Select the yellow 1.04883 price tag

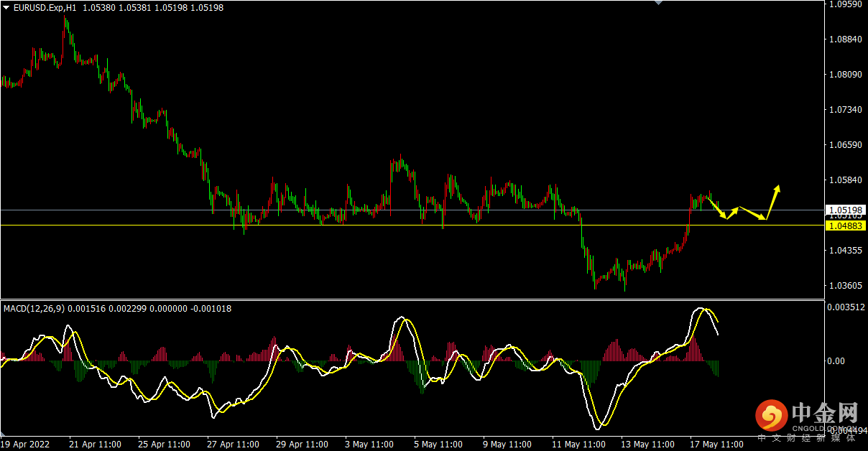(x=845, y=226)
